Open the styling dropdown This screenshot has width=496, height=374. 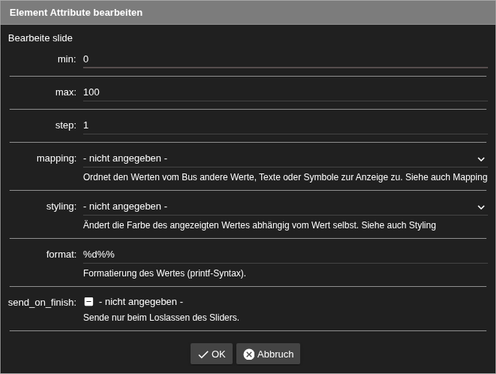(285, 207)
